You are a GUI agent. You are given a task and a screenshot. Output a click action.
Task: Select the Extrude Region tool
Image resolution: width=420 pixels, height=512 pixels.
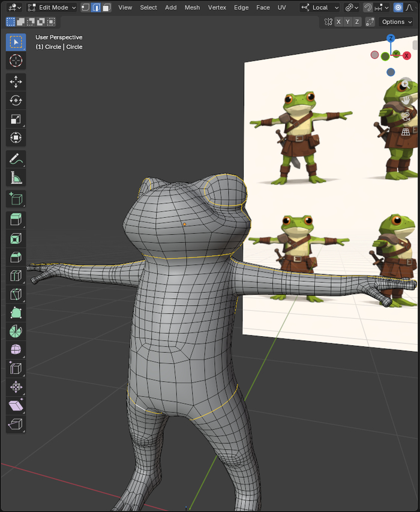tap(16, 220)
